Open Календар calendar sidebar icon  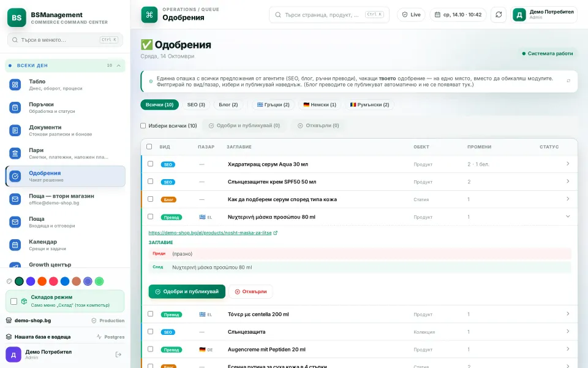15,245
